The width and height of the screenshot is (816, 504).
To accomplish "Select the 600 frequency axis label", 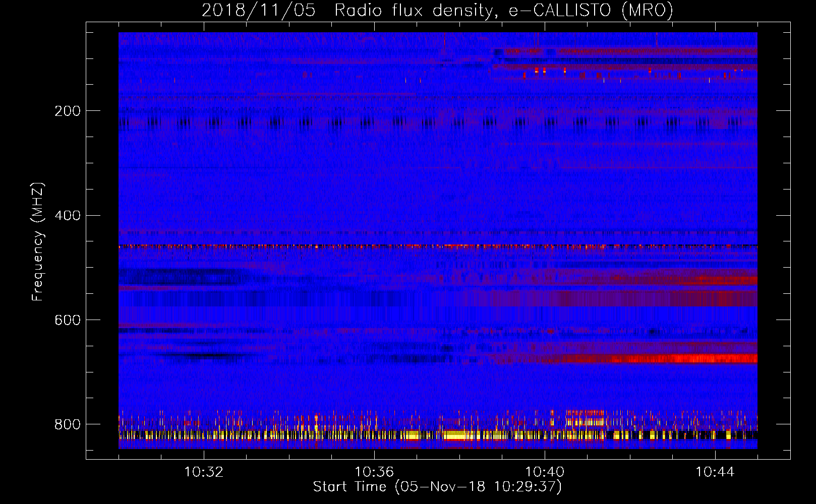I will 68,321.
